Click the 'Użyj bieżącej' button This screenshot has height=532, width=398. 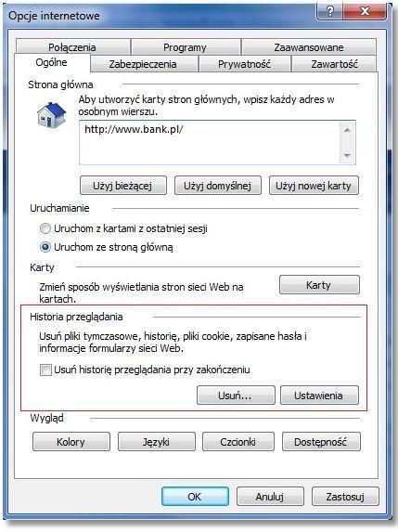pyautogui.click(x=123, y=186)
